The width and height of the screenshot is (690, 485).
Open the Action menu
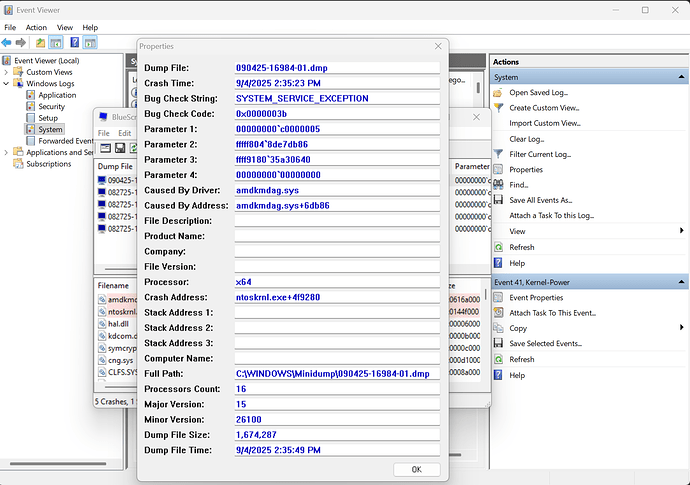tap(36, 27)
